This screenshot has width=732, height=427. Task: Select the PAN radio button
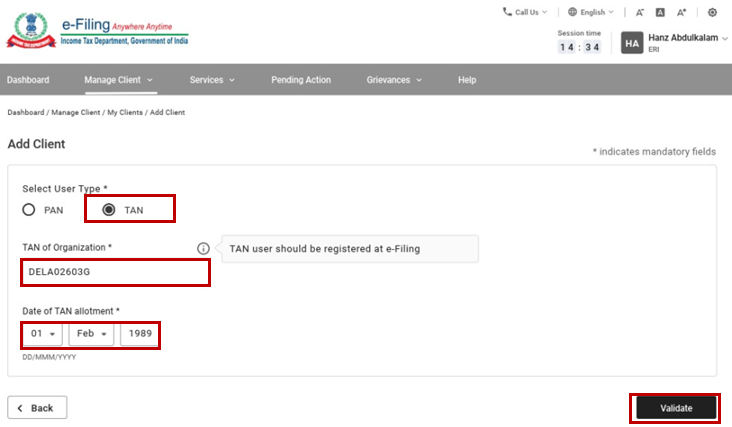(x=30, y=210)
